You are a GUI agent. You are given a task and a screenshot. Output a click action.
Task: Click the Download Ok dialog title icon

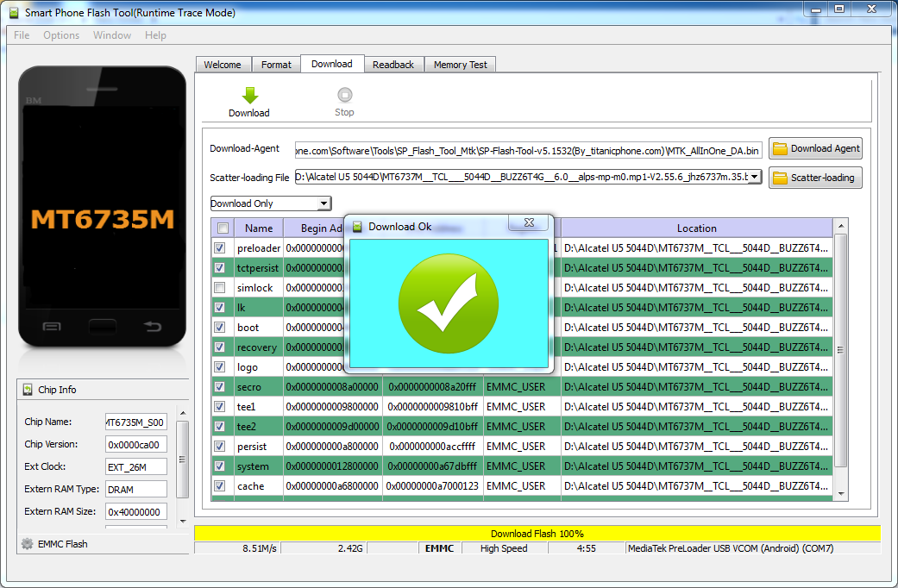(x=357, y=227)
